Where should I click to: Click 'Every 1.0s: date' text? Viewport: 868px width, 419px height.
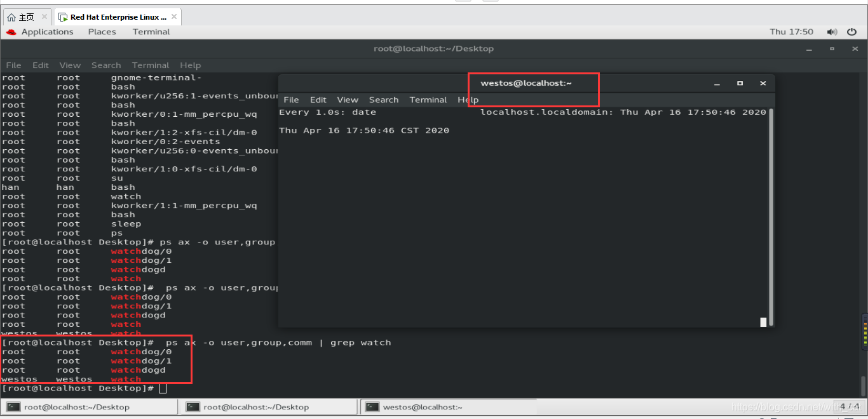point(328,112)
